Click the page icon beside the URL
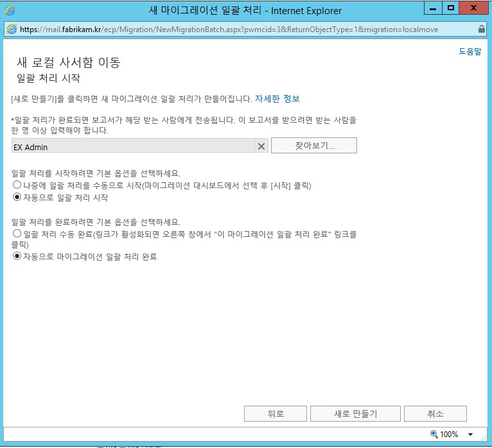 click(x=12, y=29)
